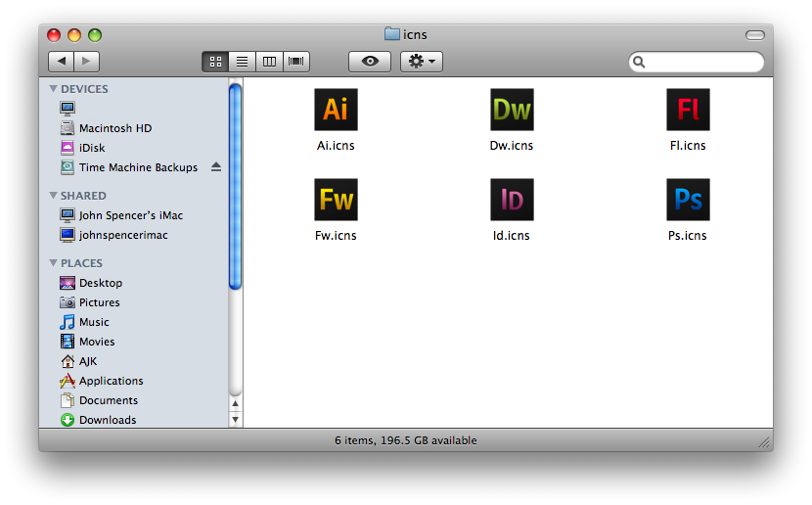
Task: Open iDisk in the sidebar
Action: coord(83,148)
